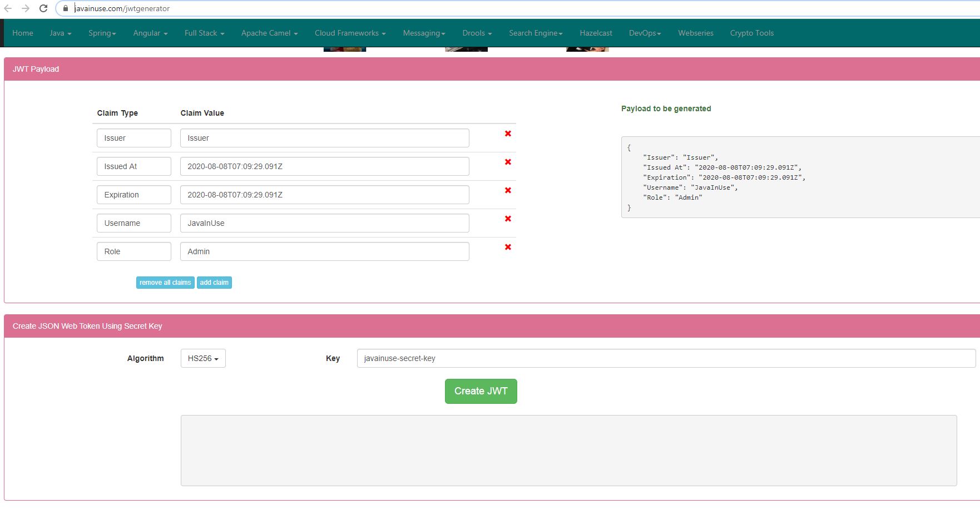Expand the Messaging menu

[x=424, y=33]
